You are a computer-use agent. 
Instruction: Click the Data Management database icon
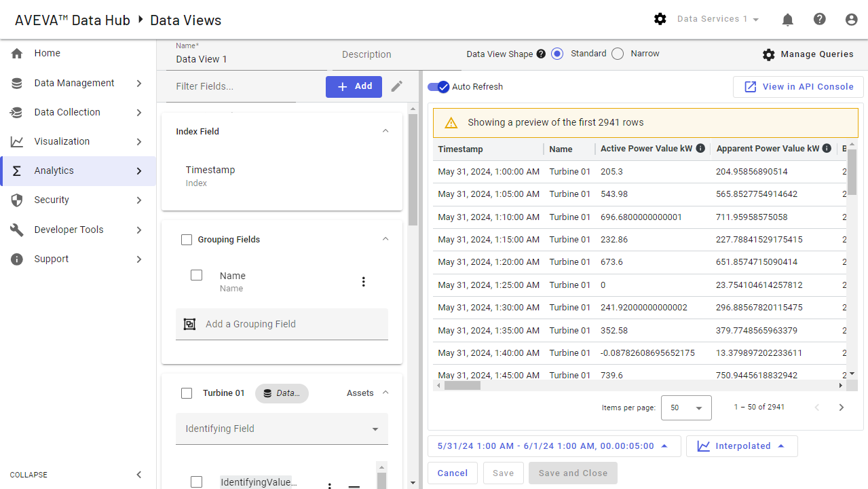pos(17,84)
